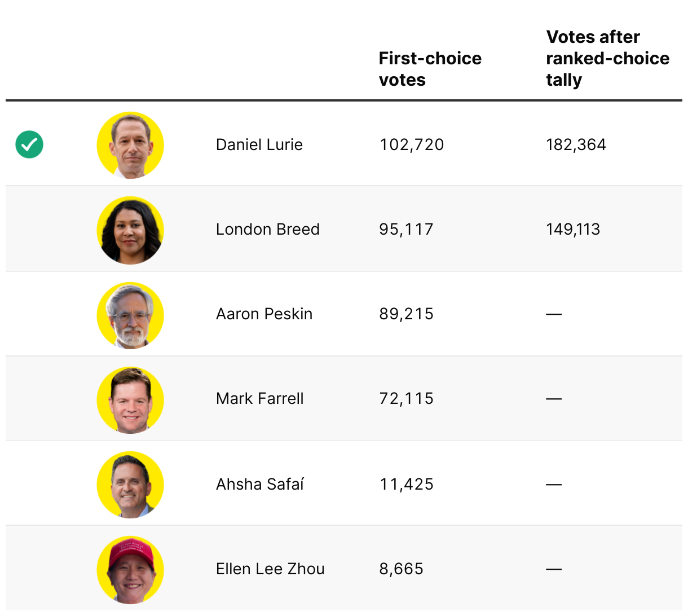Click the Ellen Lee Zhou name

coord(270,569)
